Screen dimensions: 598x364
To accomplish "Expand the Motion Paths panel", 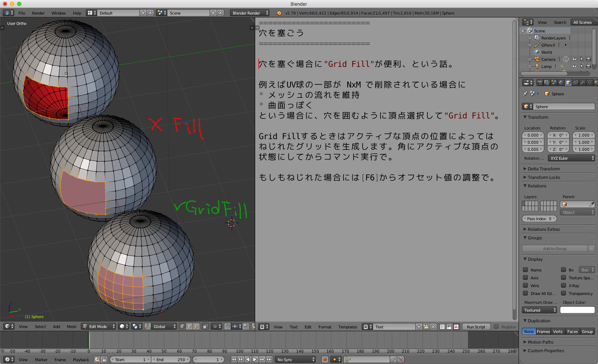I will pyautogui.click(x=541, y=342).
